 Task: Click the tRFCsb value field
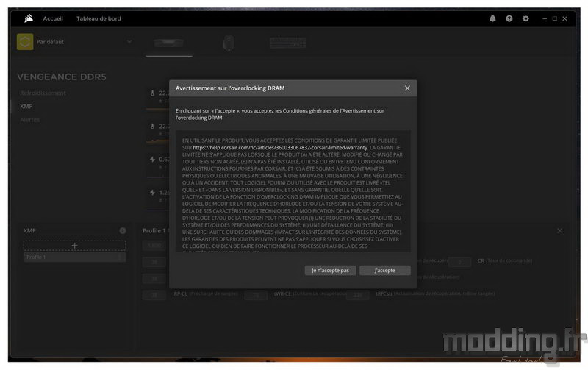click(358, 295)
